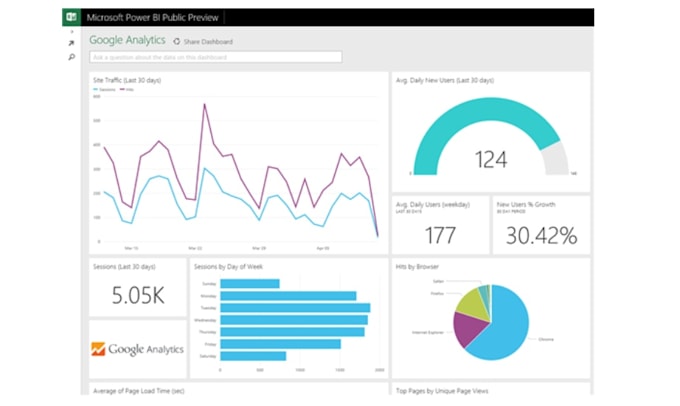Open the Avg. Daily New Users tile title
Screen dimensions: 680x406
click(x=445, y=80)
